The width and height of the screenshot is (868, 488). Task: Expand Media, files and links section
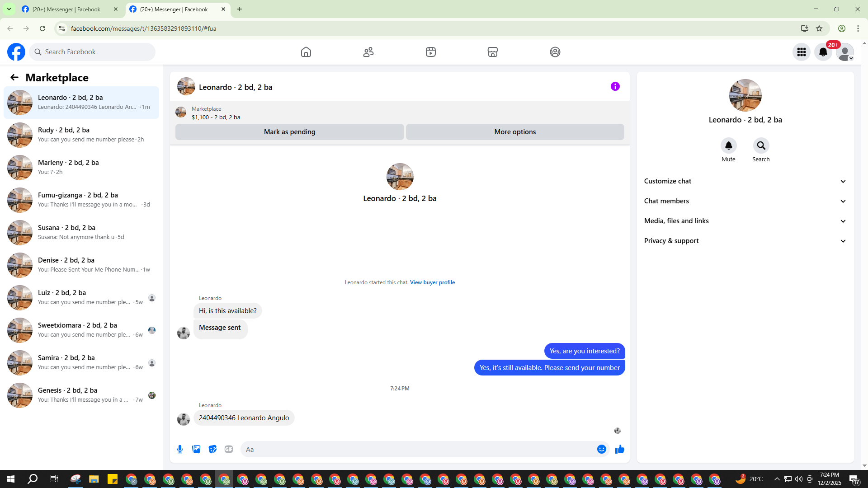pos(745,221)
